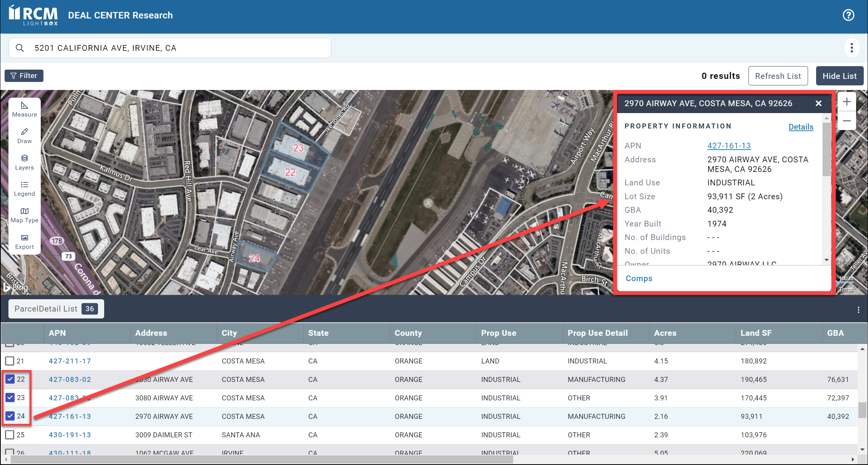Open the ParcelDetail list options menu
Image resolution: width=868 pixels, height=465 pixels.
point(858,310)
